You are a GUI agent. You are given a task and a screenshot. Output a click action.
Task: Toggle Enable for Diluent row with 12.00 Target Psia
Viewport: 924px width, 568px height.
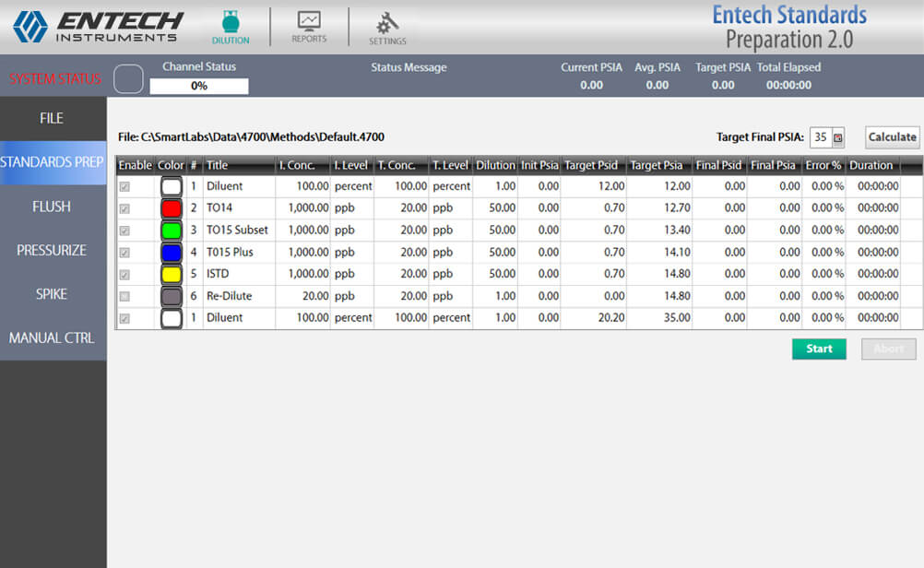click(124, 187)
